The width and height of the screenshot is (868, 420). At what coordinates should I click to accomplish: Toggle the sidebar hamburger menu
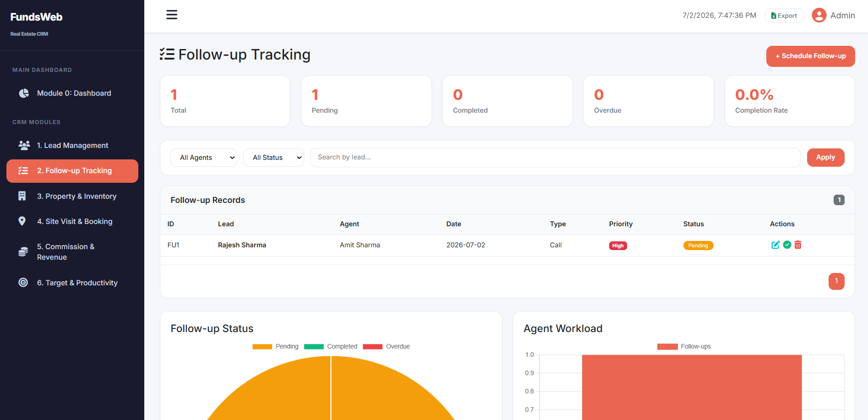[x=172, y=15]
